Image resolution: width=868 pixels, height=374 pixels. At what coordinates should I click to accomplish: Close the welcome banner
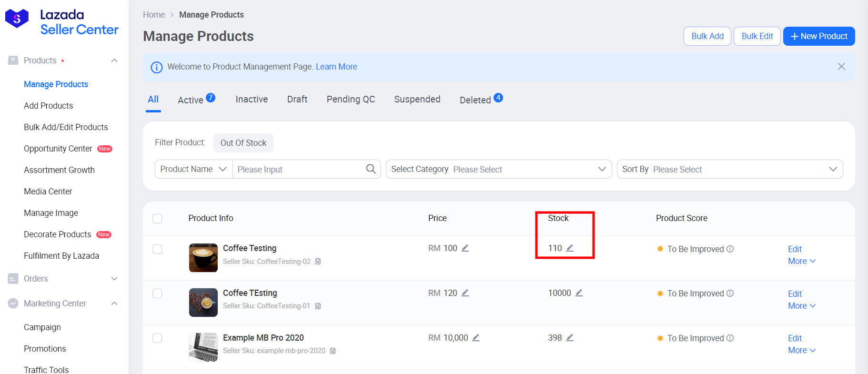[841, 67]
